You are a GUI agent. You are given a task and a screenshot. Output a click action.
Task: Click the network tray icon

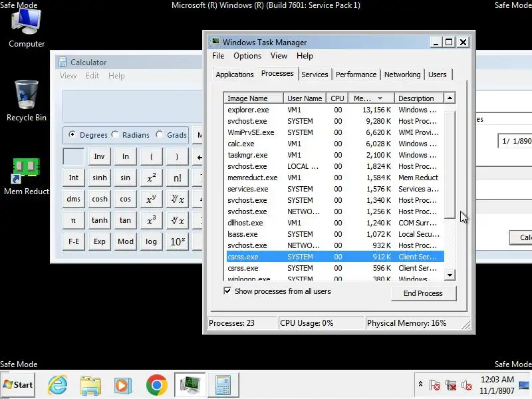pyautogui.click(x=451, y=385)
